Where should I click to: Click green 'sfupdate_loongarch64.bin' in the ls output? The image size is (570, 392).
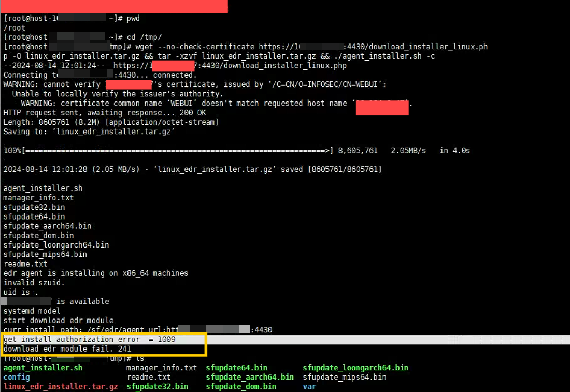click(355, 368)
